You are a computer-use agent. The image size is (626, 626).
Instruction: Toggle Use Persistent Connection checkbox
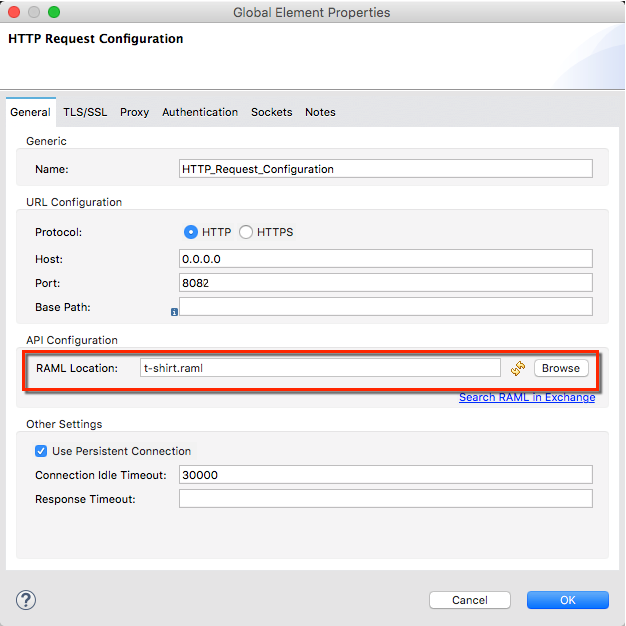tap(41, 451)
